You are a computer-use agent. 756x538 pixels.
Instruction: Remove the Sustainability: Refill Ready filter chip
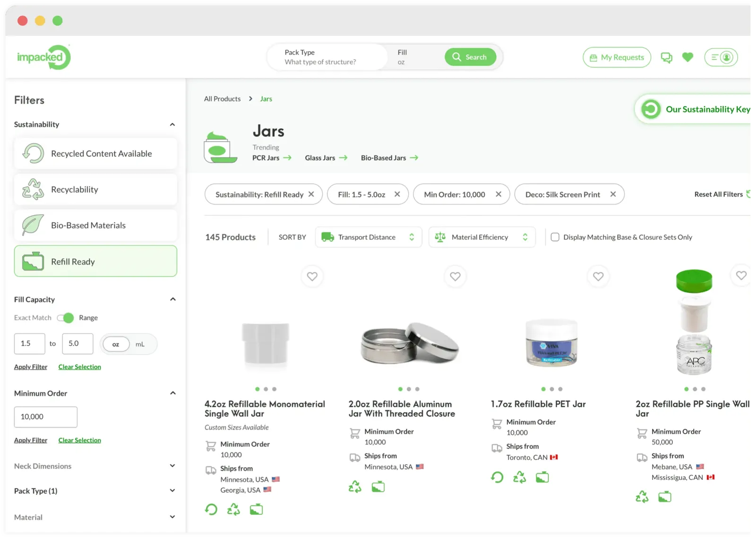[x=311, y=194]
